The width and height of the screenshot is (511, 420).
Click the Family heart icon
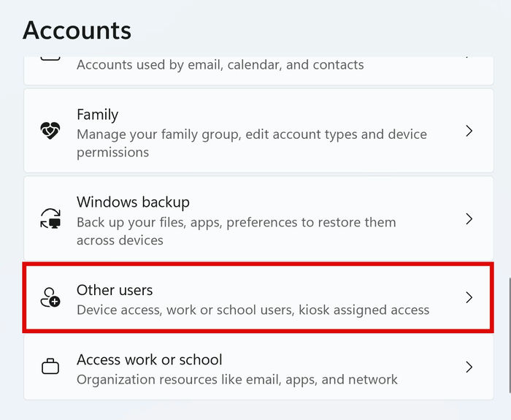point(50,131)
